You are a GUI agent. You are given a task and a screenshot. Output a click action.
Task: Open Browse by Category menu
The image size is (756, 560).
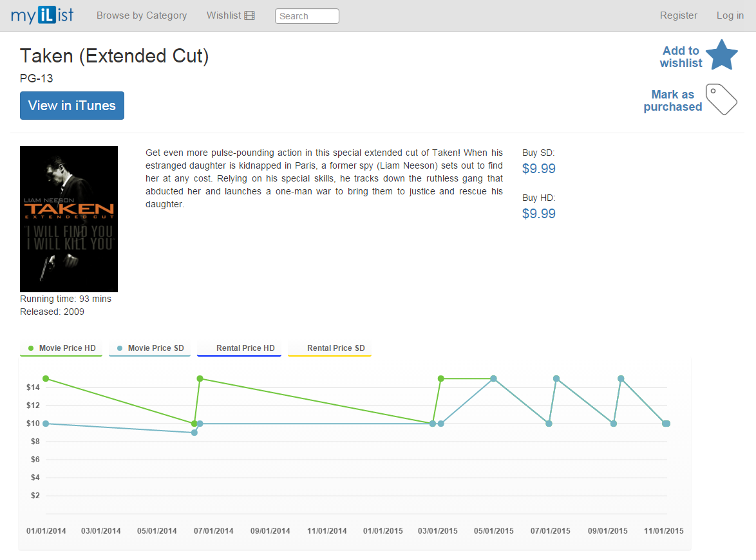142,15
